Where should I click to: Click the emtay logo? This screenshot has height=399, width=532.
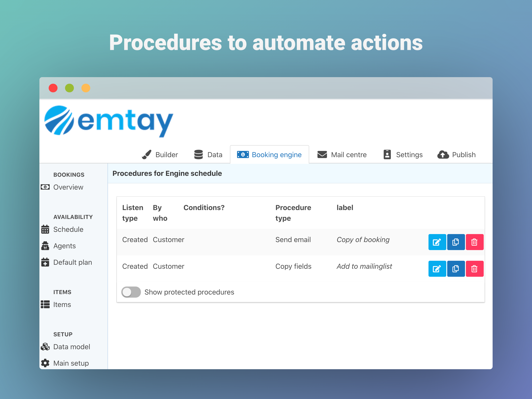click(x=109, y=121)
